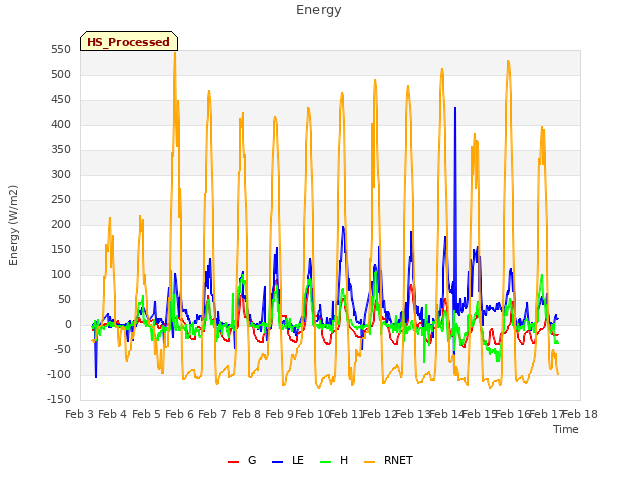Click the 500 y-axis tick label

pos(61,75)
